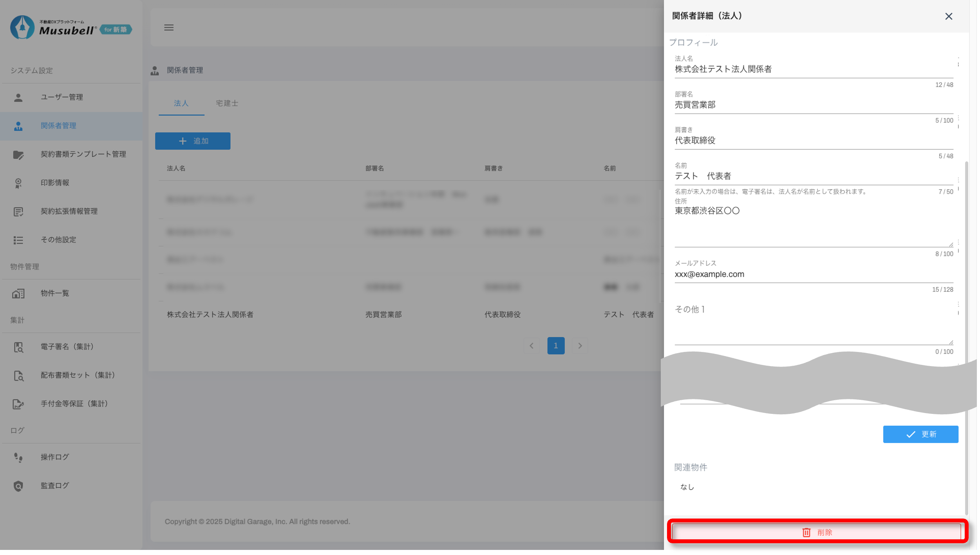The image size is (980, 555).
Task: Click the audit log (監査ログ) shield icon
Action: [18, 486]
